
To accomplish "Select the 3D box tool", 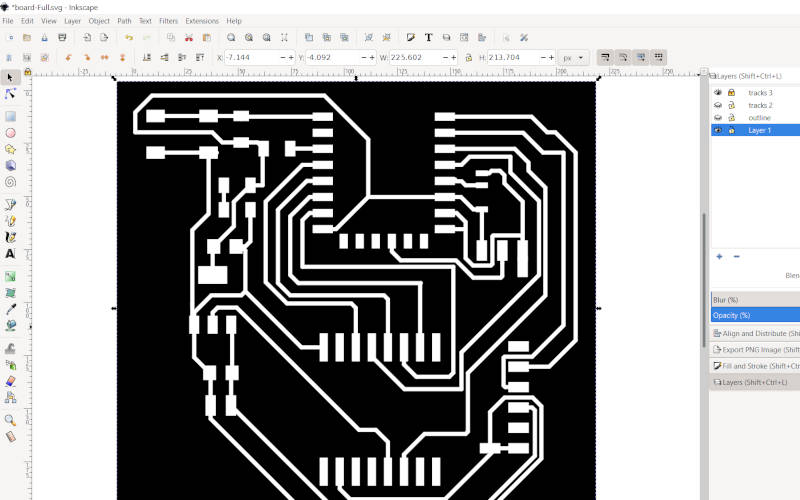I will point(10,165).
